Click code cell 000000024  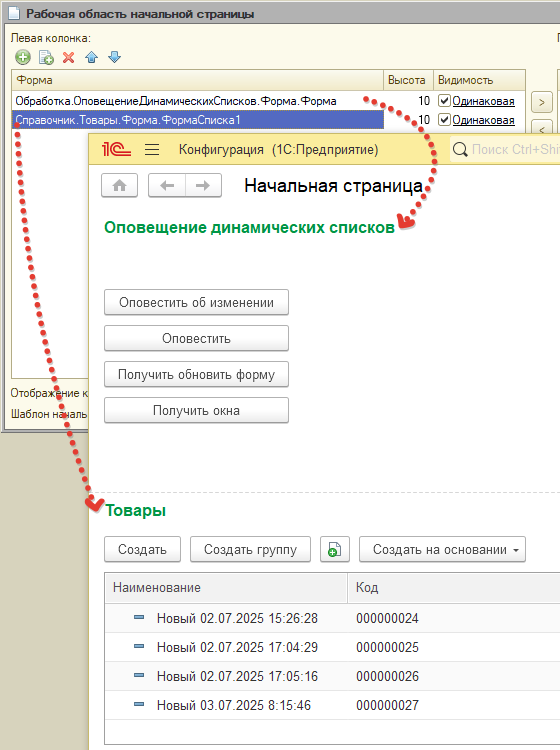[387, 618]
